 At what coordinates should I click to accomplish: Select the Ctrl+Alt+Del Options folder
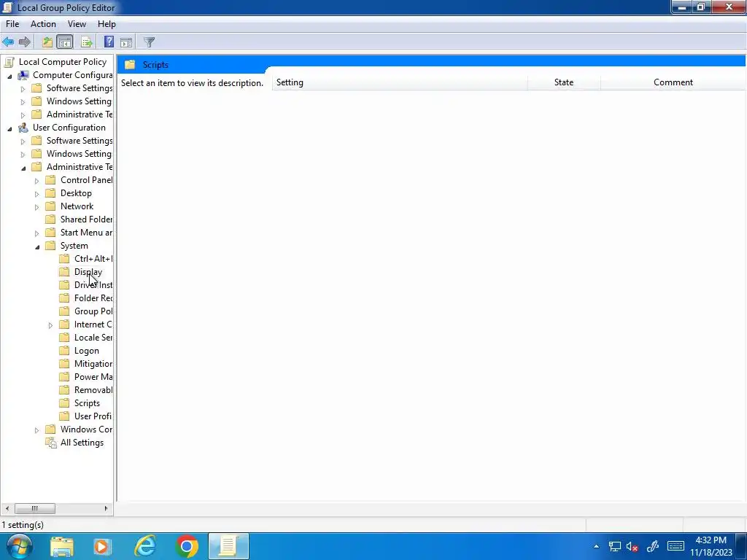[x=93, y=259]
